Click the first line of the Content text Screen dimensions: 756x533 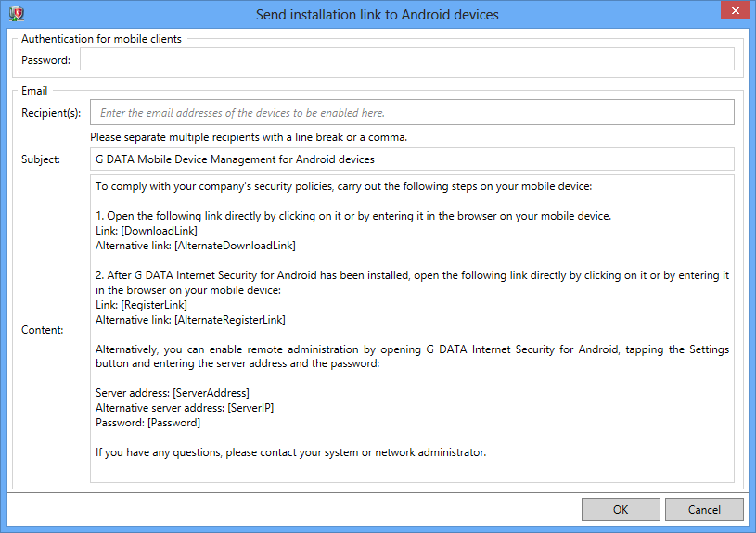[x=343, y=186]
